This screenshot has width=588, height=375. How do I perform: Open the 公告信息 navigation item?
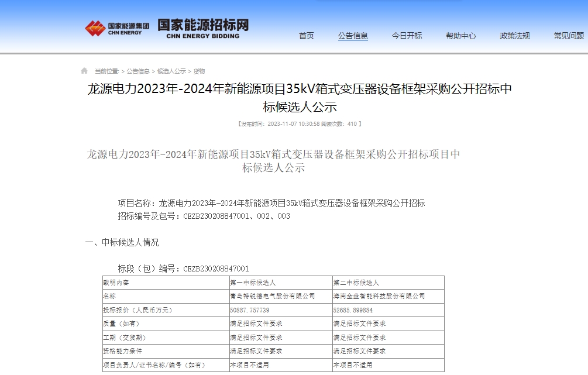[353, 35]
